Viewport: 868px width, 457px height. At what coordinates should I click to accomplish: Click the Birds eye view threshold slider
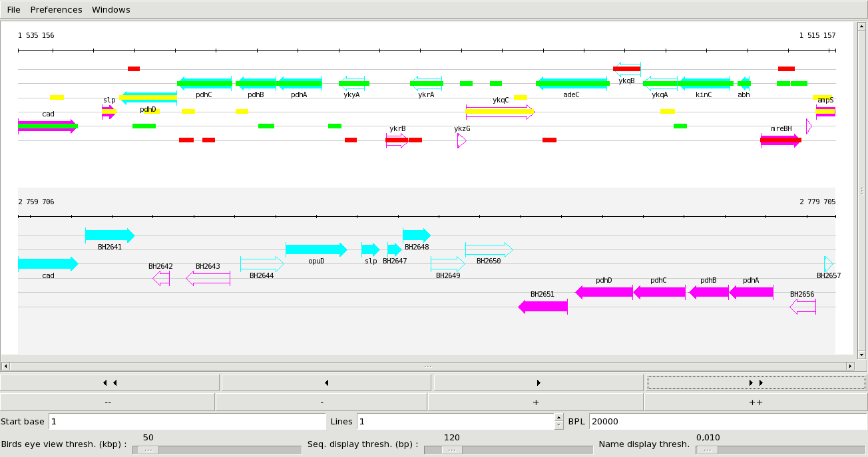[x=216, y=450]
